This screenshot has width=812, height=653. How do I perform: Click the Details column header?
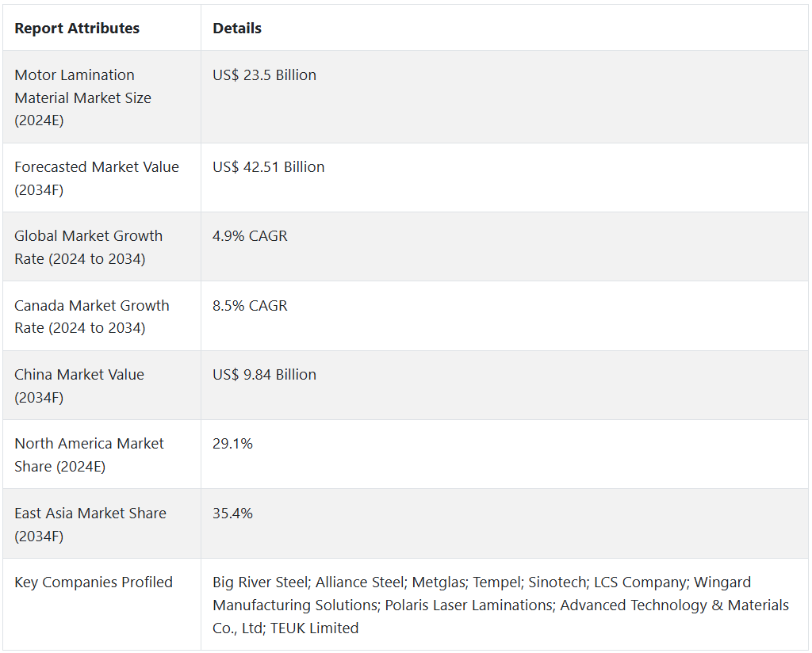pyautogui.click(x=237, y=29)
